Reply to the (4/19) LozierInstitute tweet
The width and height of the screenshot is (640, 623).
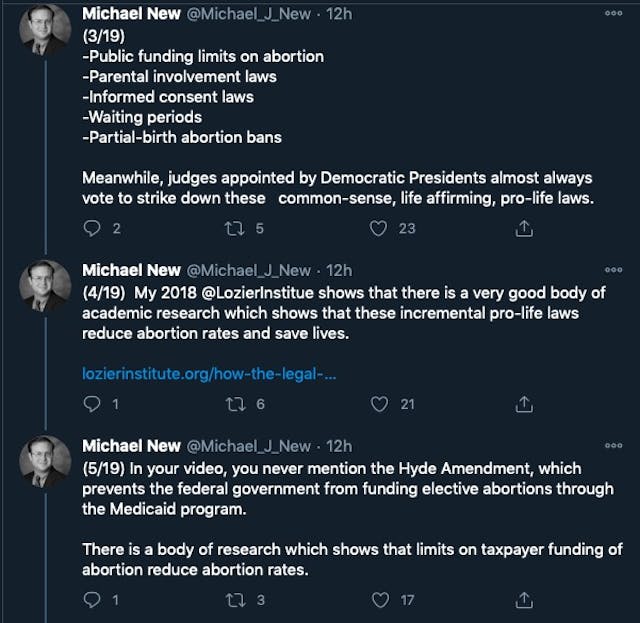pos(92,404)
